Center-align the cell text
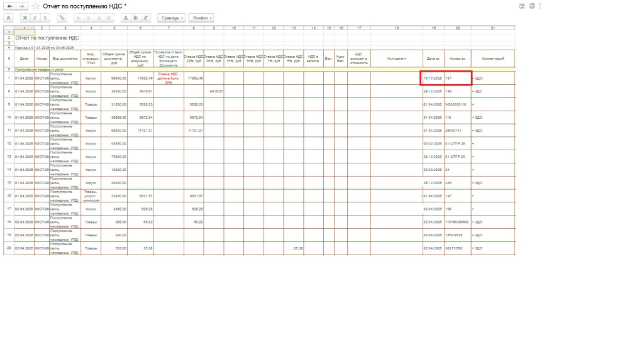This screenshot has height=362, width=644. point(88,18)
